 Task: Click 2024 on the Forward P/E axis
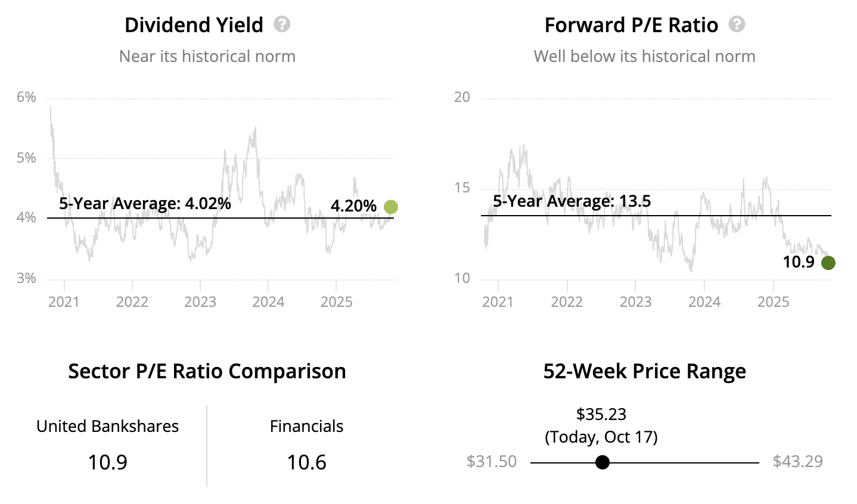point(704,301)
